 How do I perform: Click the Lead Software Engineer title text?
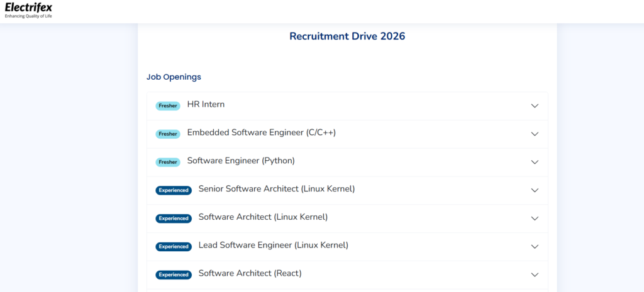pos(273,245)
